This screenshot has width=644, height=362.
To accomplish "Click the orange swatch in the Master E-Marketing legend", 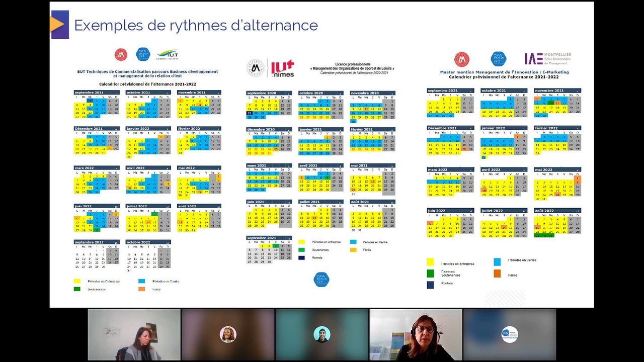I will (x=497, y=274).
